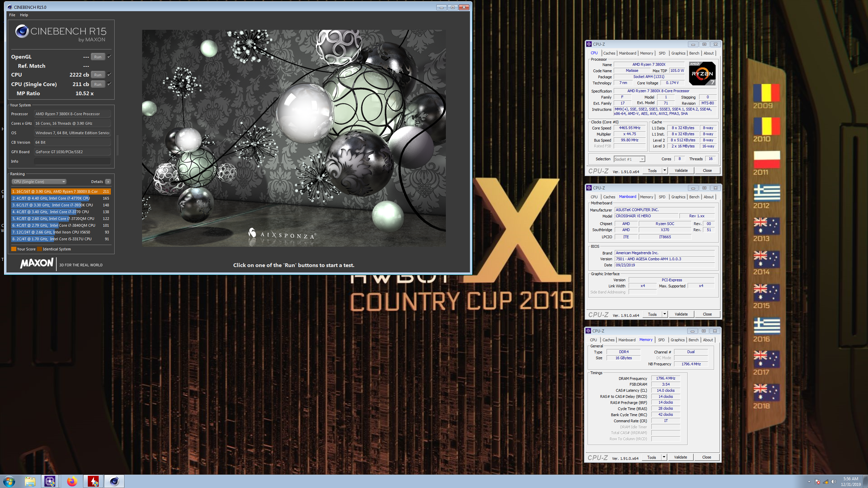Open the CPU (Single Core) ranking dropdown

click(39, 182)
